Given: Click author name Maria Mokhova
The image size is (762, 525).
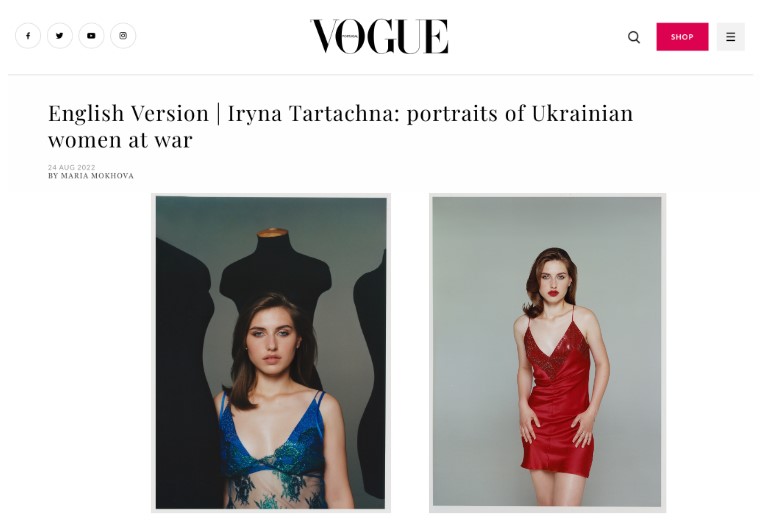Looking at the screenshot, I should (x=97, y=176).
